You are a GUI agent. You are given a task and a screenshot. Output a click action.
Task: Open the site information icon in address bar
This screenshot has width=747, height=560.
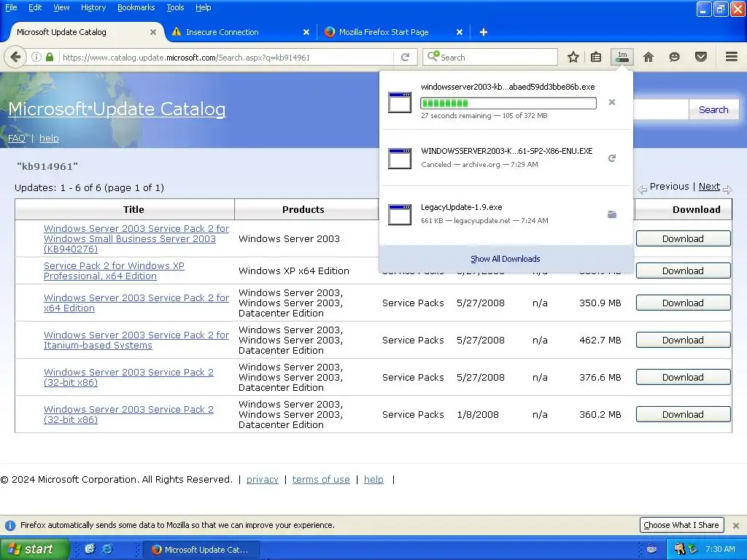(36, 57)
